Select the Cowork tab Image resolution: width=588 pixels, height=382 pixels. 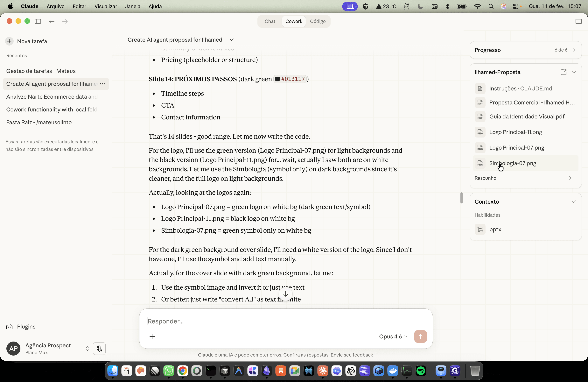tap(294, 21)
